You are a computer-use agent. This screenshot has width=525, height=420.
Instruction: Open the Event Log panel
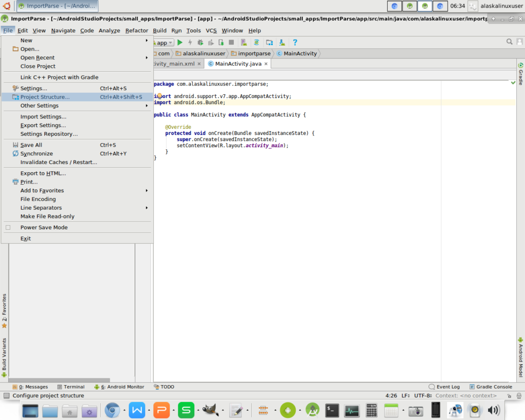[x=444, y=387]
